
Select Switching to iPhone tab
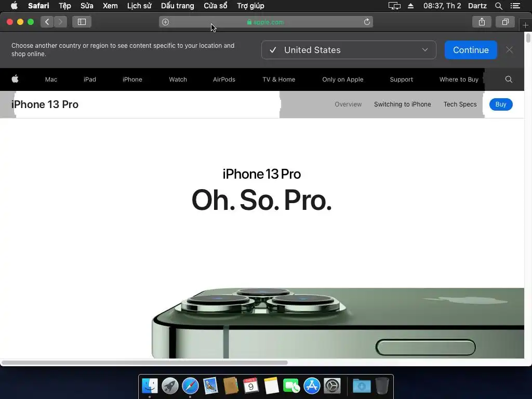(403, 104)
